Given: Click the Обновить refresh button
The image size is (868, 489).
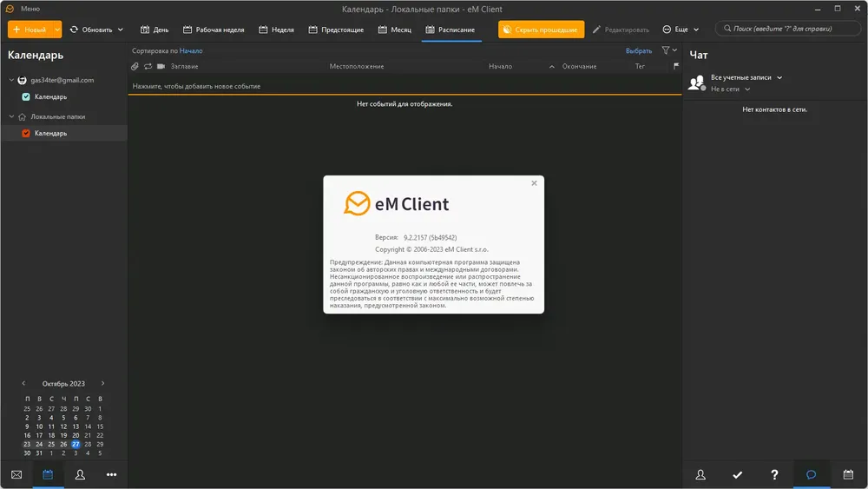Looking at the screenshot, I should pyautogui.click(x=91, y=30).
